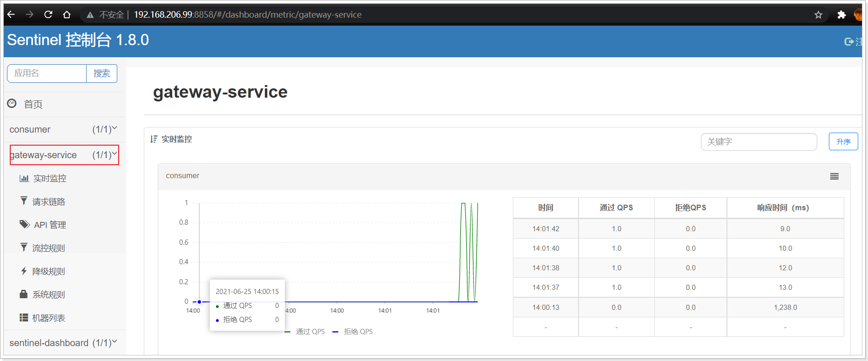Click response time value 13.0
Image resolution: width=868 pixels, height=361 pixels.
pyautogui.click(x=785, y=287)
